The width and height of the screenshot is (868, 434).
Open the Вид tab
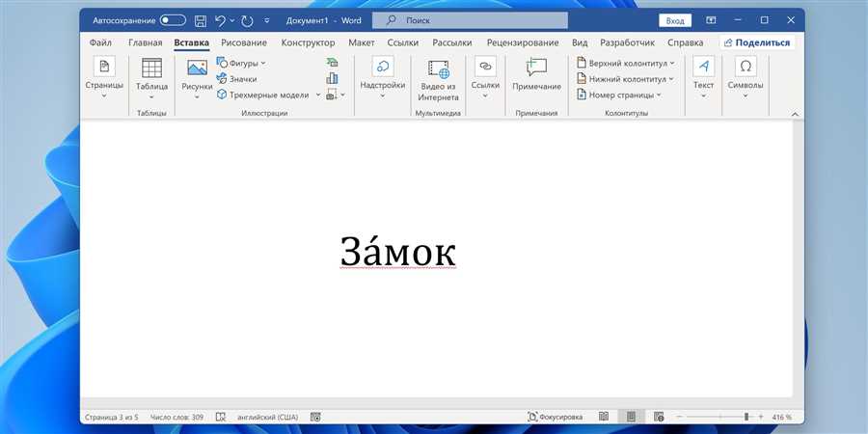coord(580,42)
